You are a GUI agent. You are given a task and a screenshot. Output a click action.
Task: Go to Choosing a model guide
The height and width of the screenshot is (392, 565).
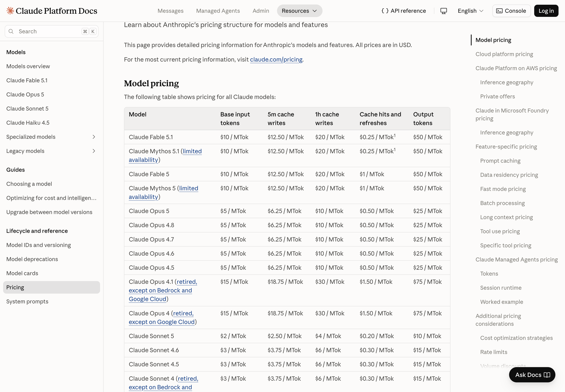(x=29, y=184)
